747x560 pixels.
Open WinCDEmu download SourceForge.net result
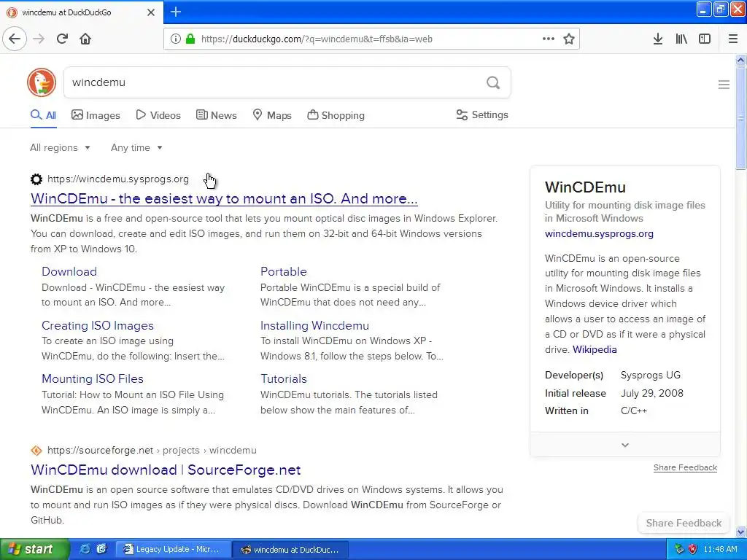click(x=166, y=470)
